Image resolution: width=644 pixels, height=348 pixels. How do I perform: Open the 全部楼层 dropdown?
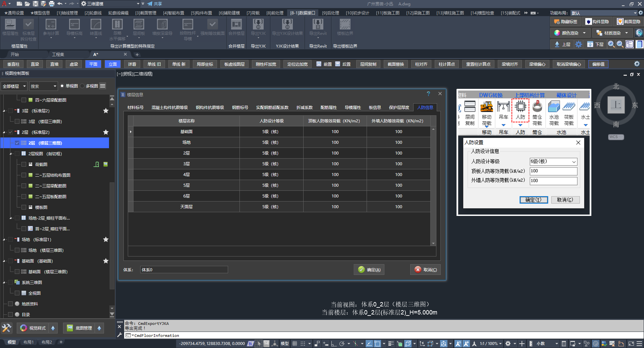14,86
